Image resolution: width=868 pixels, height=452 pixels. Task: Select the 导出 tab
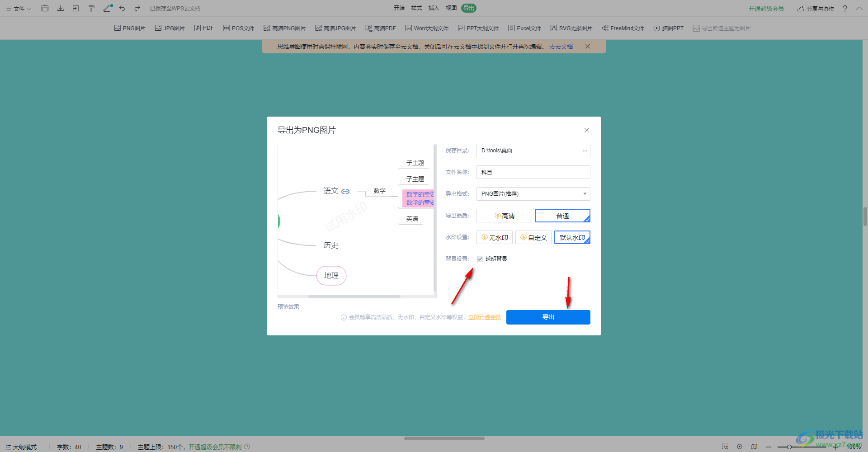coord(469,8)
